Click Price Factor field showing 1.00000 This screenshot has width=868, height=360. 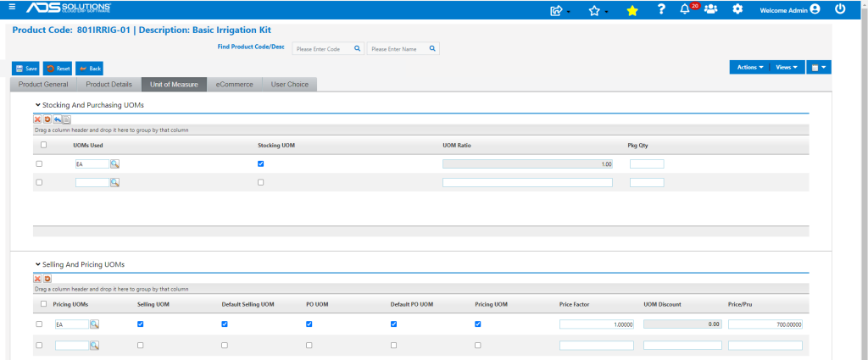597,324
